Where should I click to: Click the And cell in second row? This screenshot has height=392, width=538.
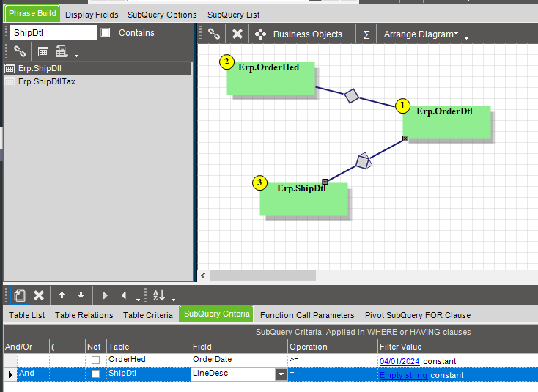pos(33,374)
